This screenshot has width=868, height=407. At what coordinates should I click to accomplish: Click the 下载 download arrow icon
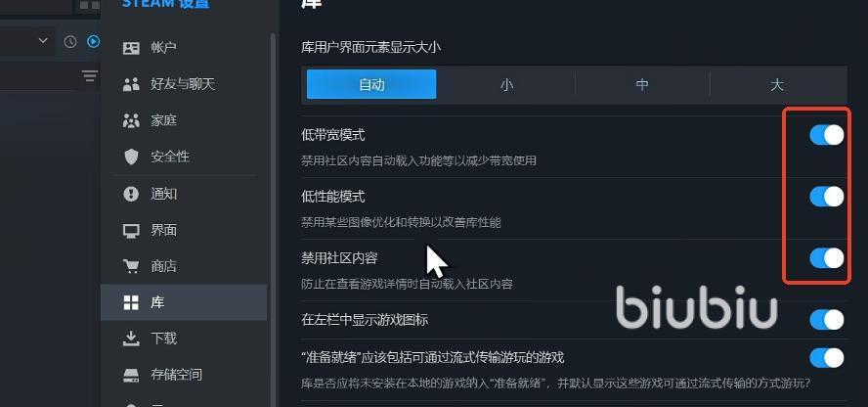(x=131, y=338)
